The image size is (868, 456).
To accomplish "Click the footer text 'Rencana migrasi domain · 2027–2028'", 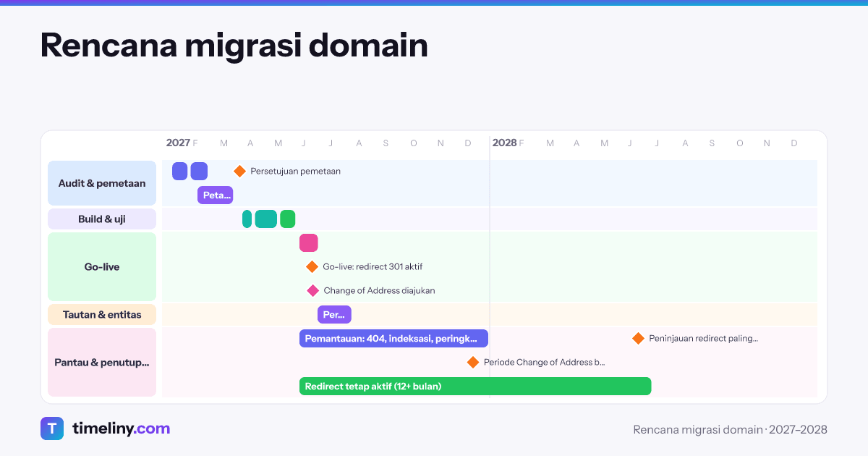I will (x=730, y=429).
